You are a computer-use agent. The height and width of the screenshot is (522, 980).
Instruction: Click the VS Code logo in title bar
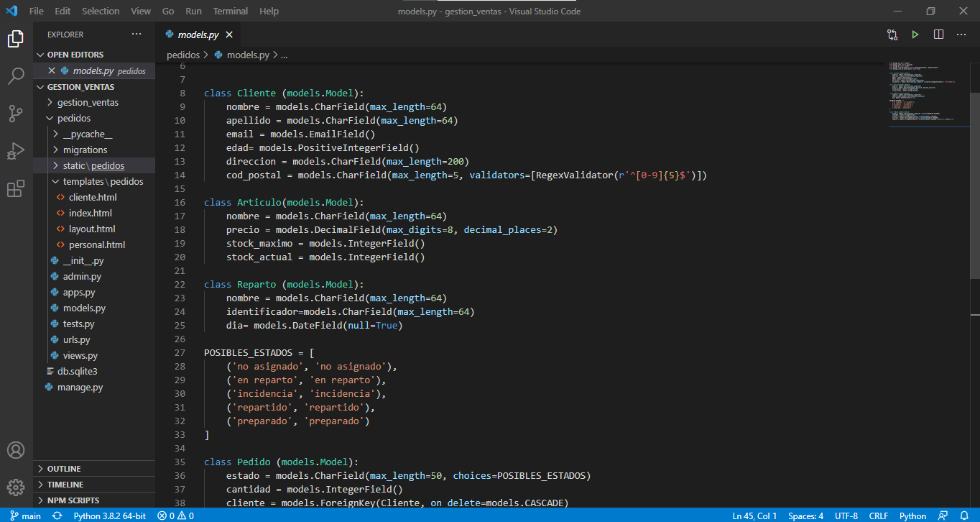(x=11, y=12)
